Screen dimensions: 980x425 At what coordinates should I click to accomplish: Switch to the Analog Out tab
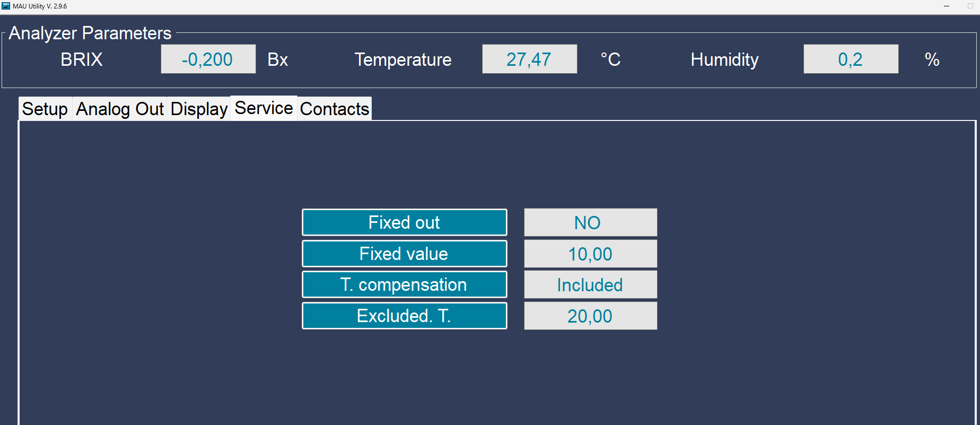(120, 109)
